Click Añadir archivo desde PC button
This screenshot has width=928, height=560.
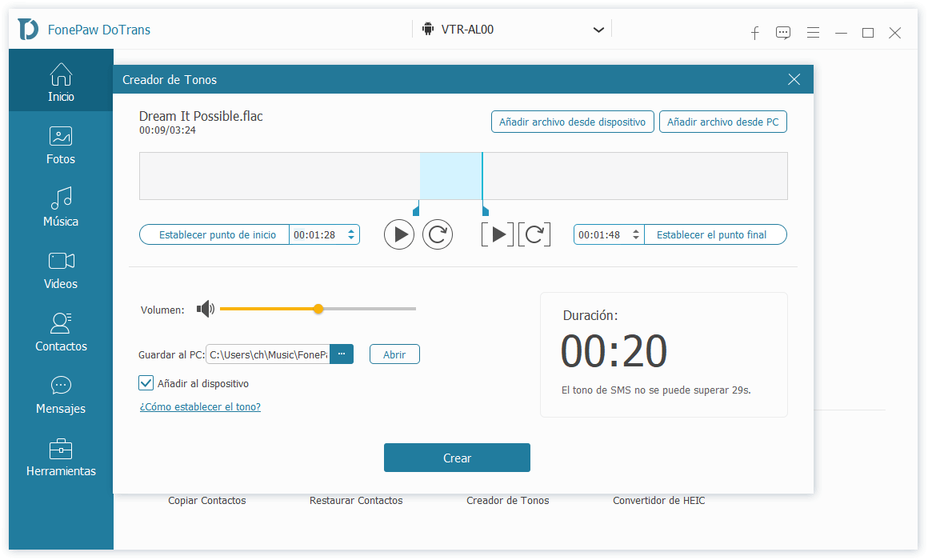pyautogui.click(x=722, y=122)
